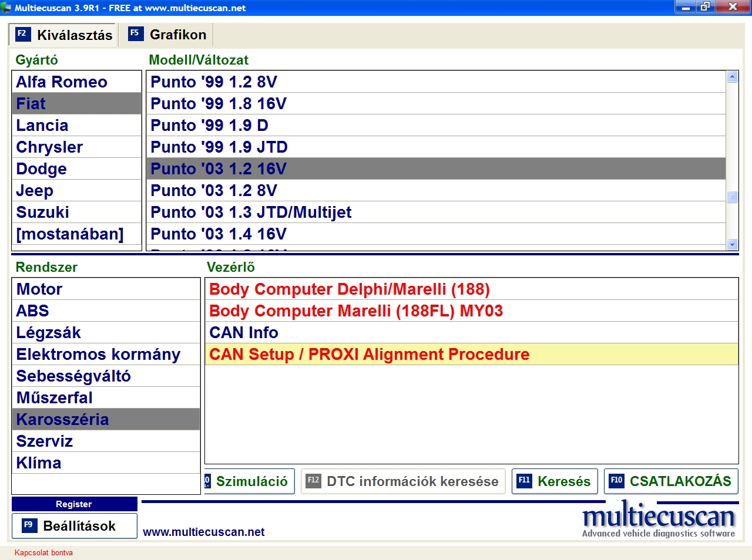This screenshot has width=752, height=560.
Task: Select model Punto '99 1.2 8V
Action: click(x=436, y=82)
